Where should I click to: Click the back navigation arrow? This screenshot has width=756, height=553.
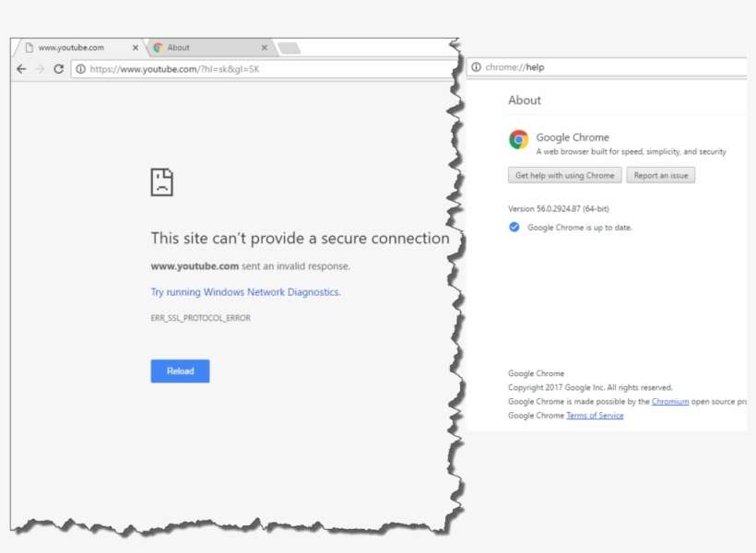pos(22,68)
